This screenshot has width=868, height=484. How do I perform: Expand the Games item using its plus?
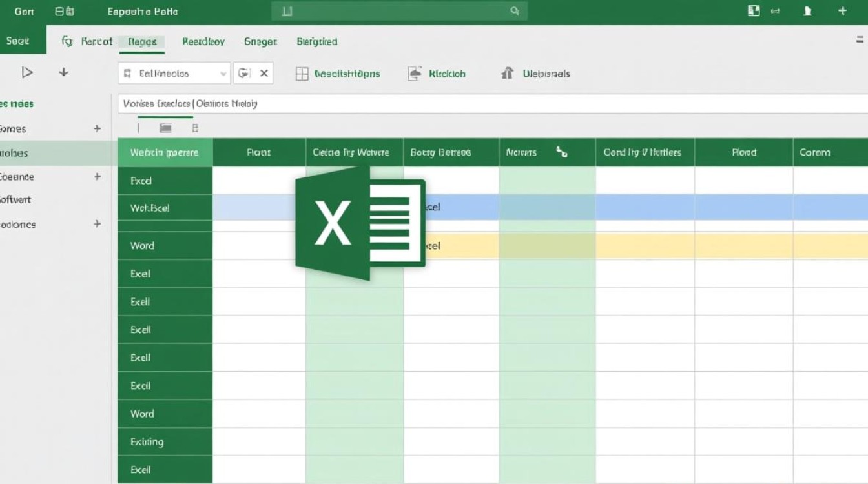point(98,128)
